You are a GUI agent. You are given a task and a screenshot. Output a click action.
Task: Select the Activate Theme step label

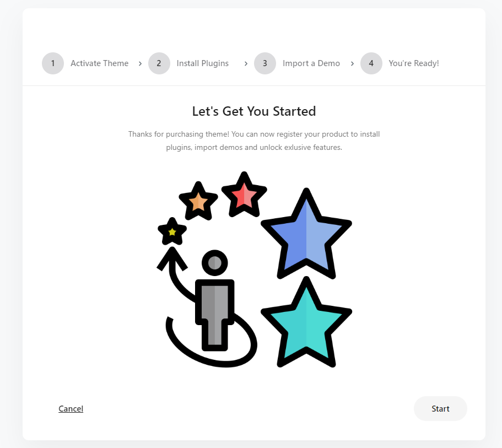point(100,63)
